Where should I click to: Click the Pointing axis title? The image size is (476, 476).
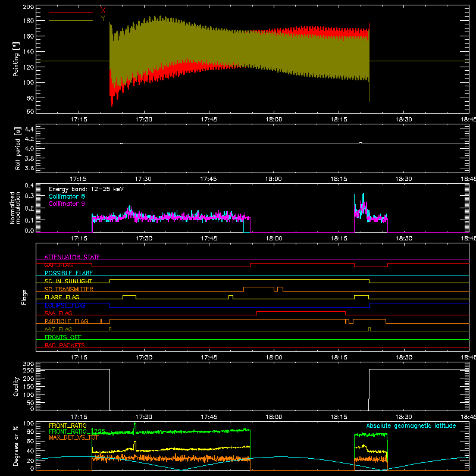click(16, 59)
